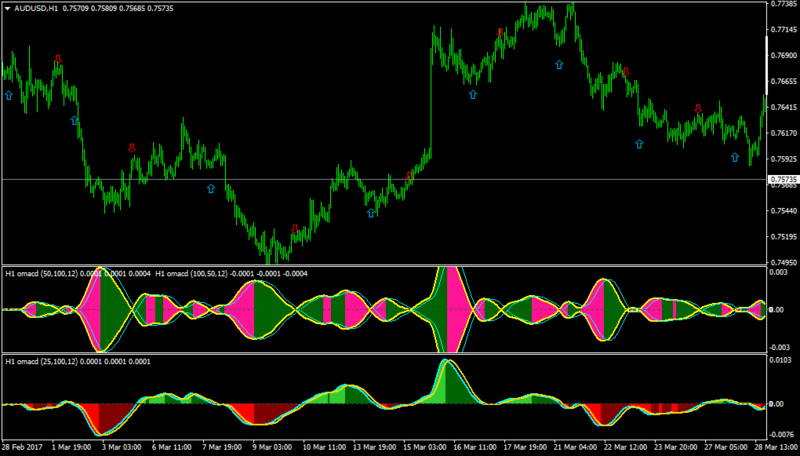Screen dimensions: 800x456
Task: Click blue up arrow above 16 Mar 11:00
Action: [473, 94]
